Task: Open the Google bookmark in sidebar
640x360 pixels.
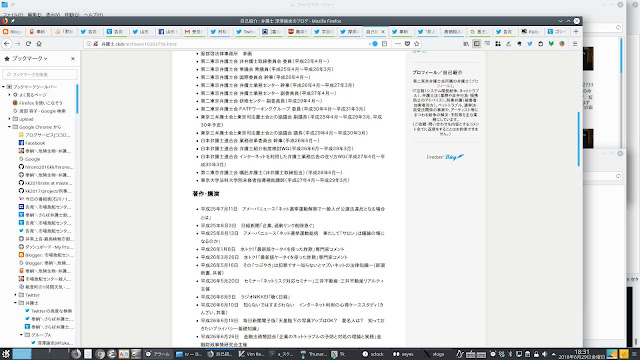Action: (32, 159)
